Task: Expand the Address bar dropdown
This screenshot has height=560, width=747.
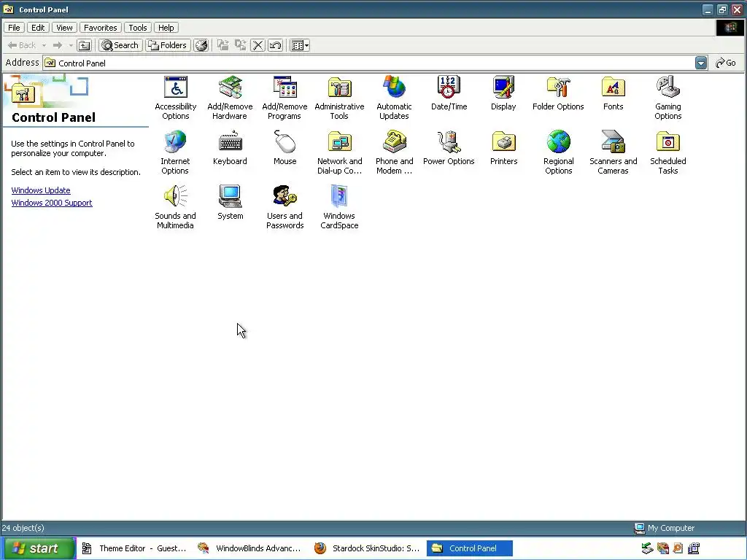Action: pos(701,63)
